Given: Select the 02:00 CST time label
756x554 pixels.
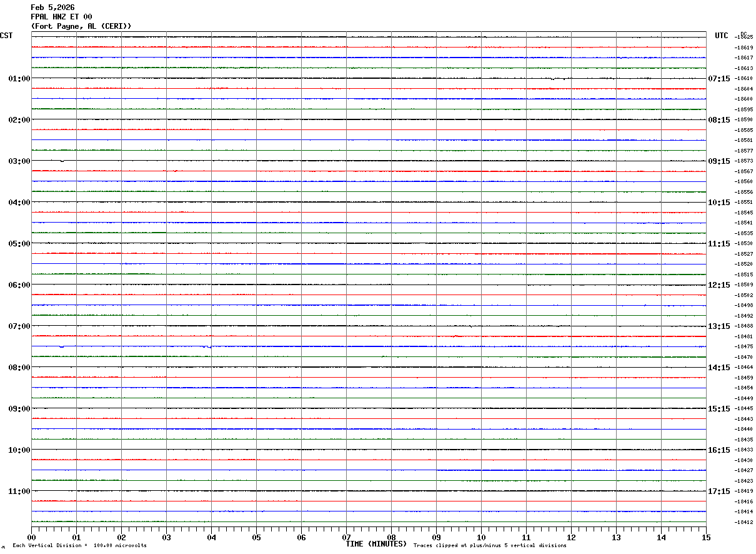Looking at the screenshot, I should [x=19, y=120].
